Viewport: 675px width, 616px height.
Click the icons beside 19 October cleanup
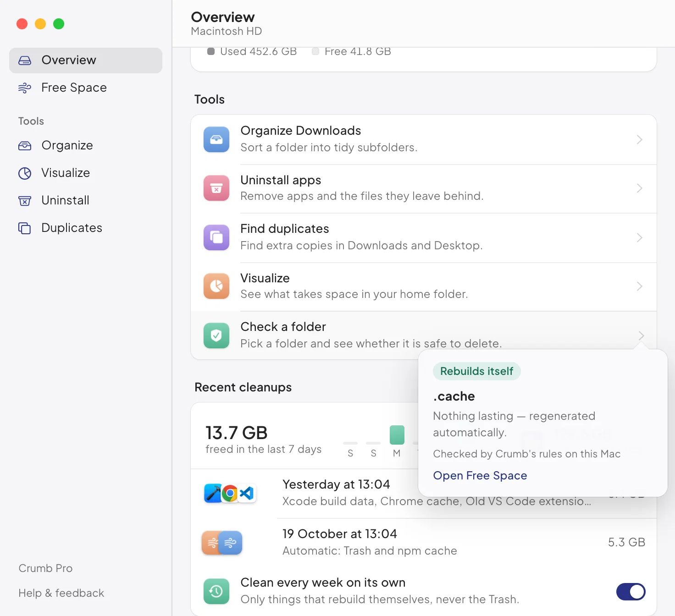point(222,543)
